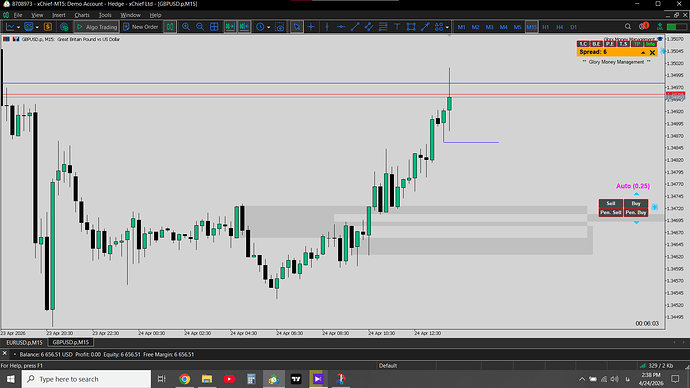Expand the chart templates dropdown arrow
The image size is (690, 388).
[37, 27]
